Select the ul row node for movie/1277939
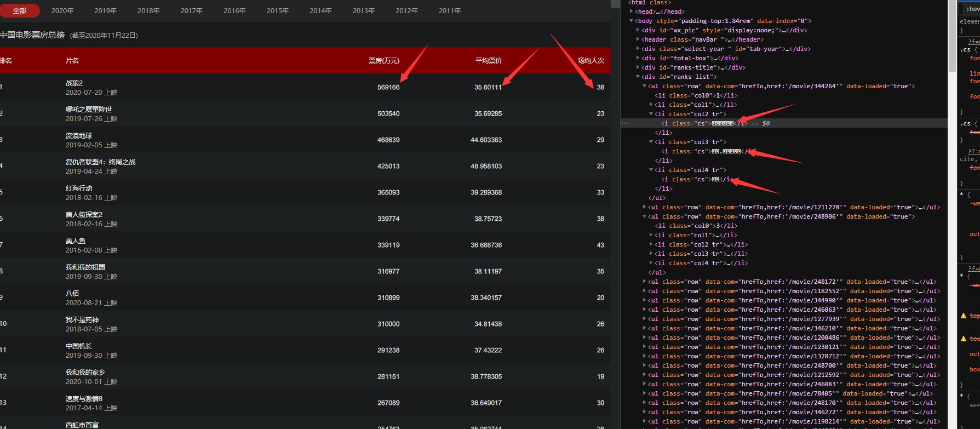The image size is (980, 429). click(x=794, y=319)
